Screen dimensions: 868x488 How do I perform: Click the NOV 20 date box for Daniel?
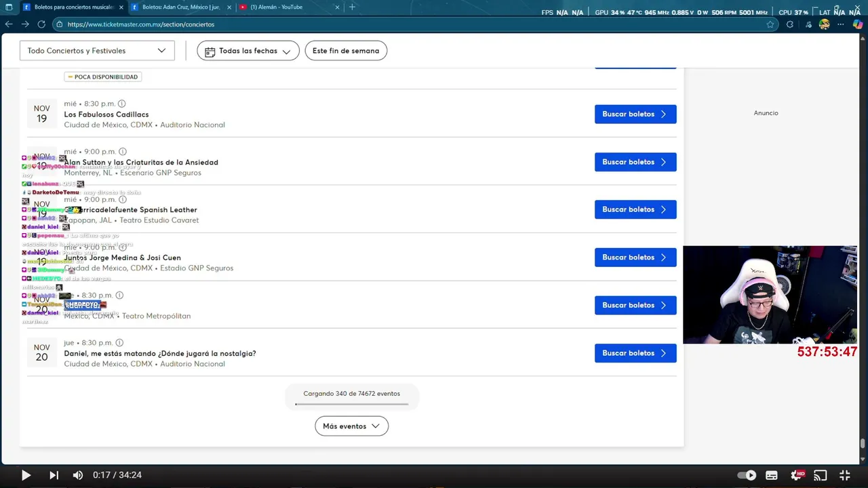[x=42, y=352]
